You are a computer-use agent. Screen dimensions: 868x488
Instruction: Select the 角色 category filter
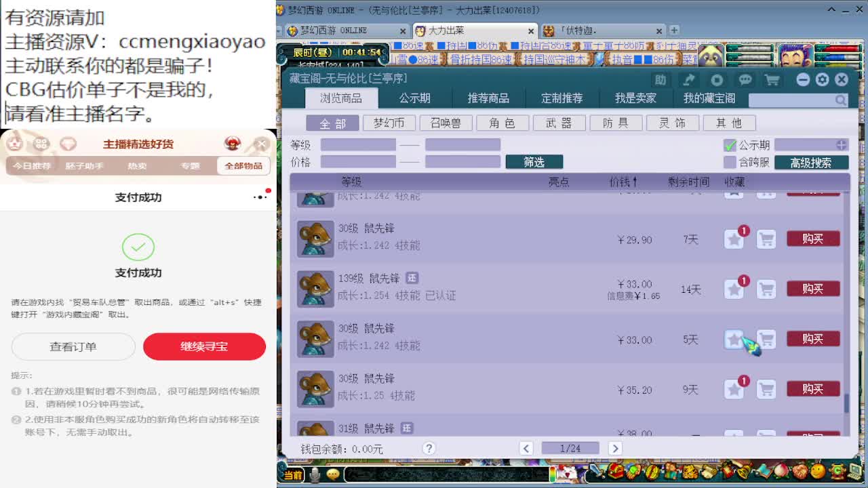(502, 123)
